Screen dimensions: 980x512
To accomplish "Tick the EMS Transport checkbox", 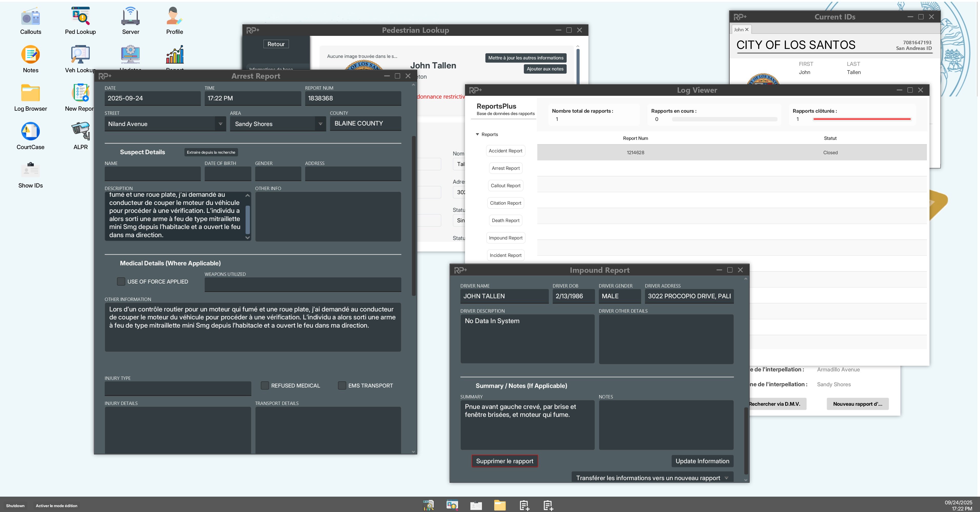I will [342, 385].
